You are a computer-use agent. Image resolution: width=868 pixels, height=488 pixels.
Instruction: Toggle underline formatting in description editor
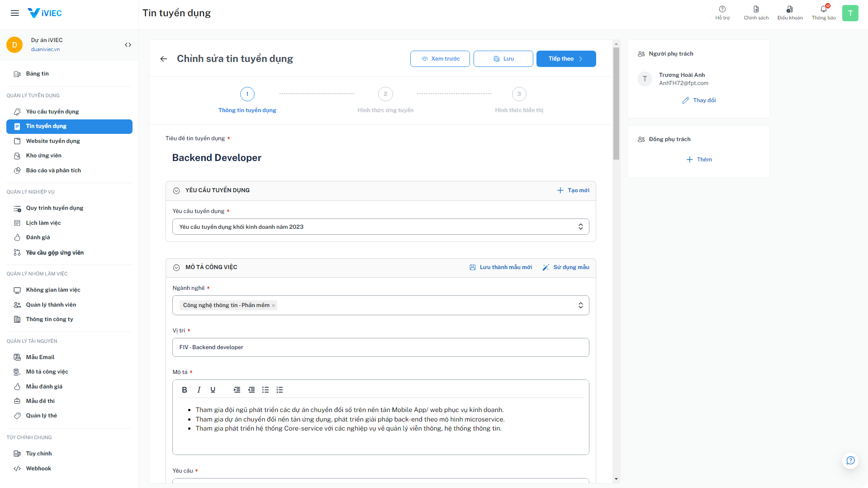[213, 390]
